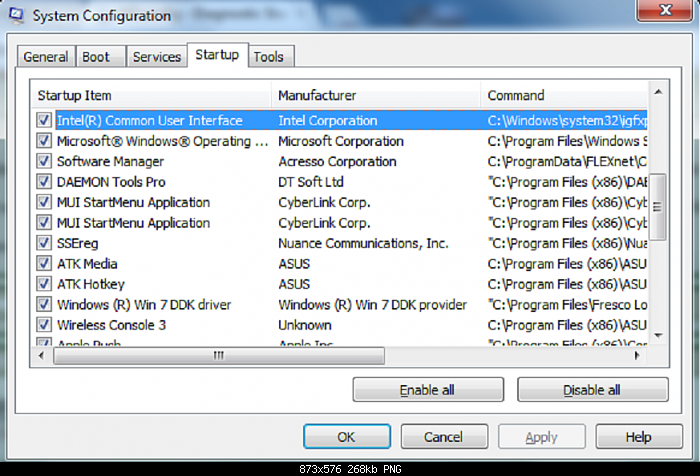Click the vertical scrollbar thumb
This screenshot has height=476, width=700.
point(657,207)
